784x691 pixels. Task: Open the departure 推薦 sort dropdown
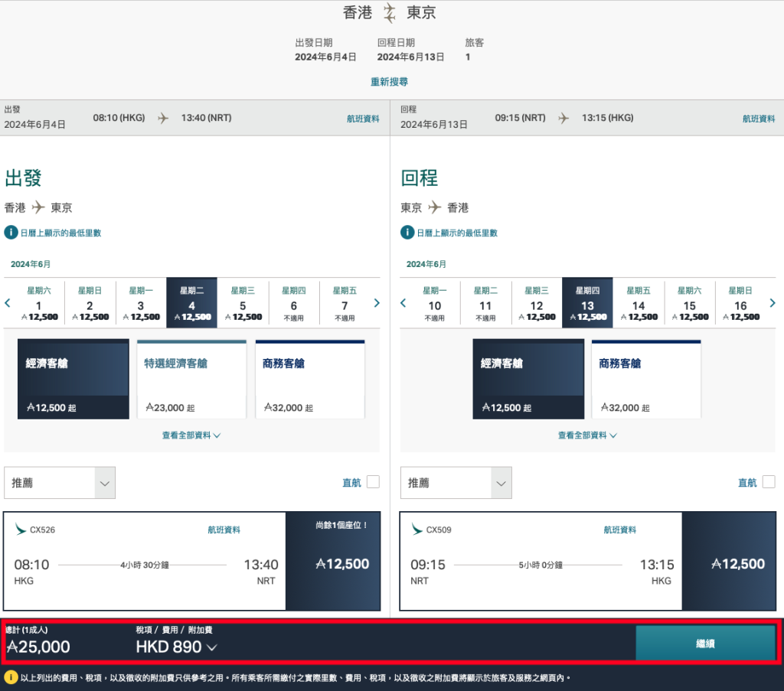60,483
